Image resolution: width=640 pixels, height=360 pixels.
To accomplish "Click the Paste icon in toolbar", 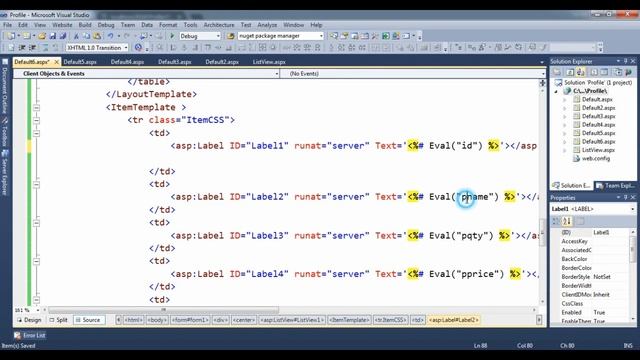I will tap(97, 36).
